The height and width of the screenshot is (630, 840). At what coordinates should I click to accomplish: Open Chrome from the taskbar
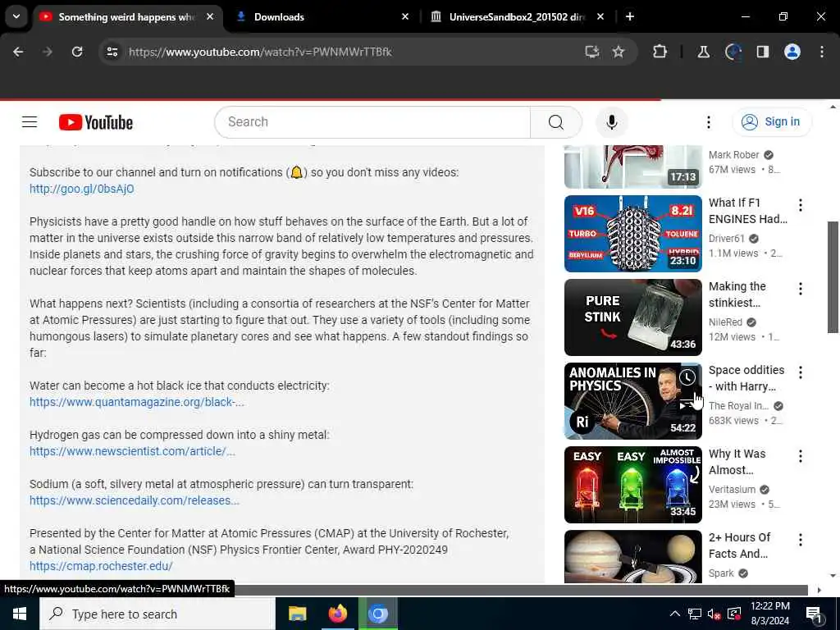click(377, 614)
